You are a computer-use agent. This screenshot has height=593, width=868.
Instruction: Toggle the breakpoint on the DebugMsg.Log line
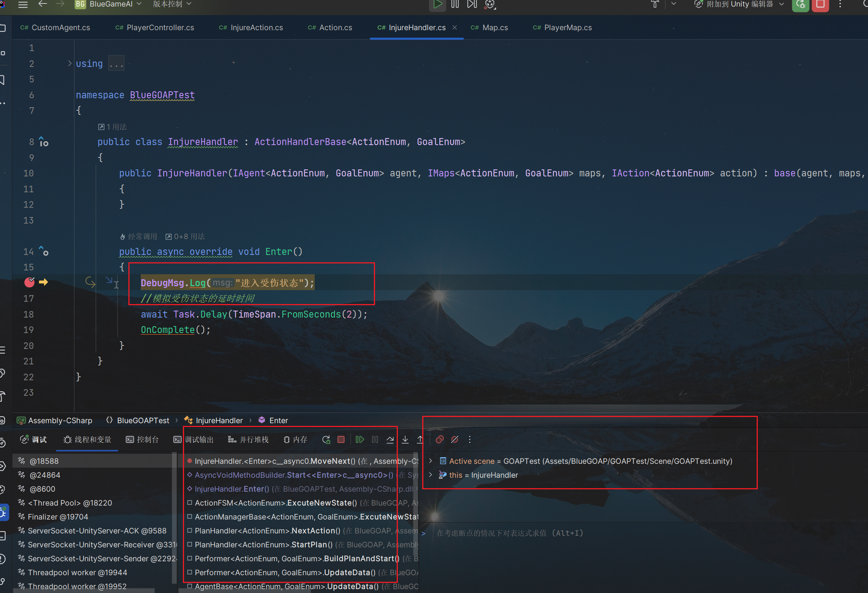pyautogui.click(x=29, y=282)
